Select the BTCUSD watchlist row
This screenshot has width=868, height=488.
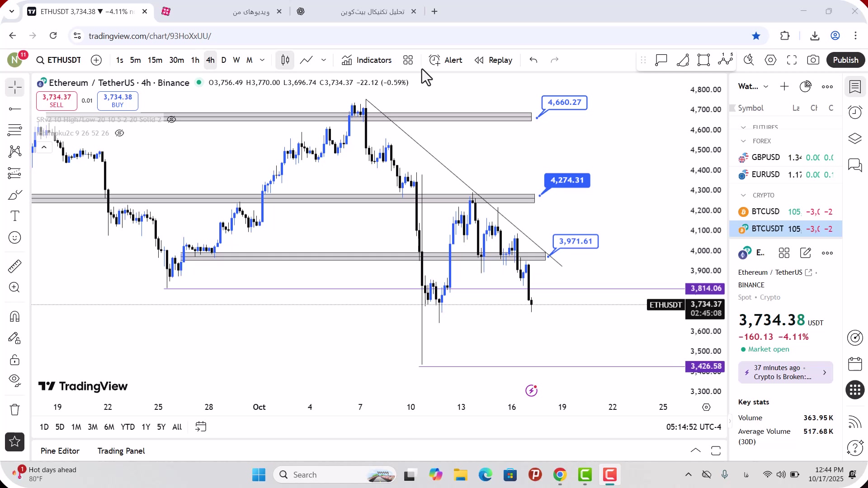click(x=786, y=212)
